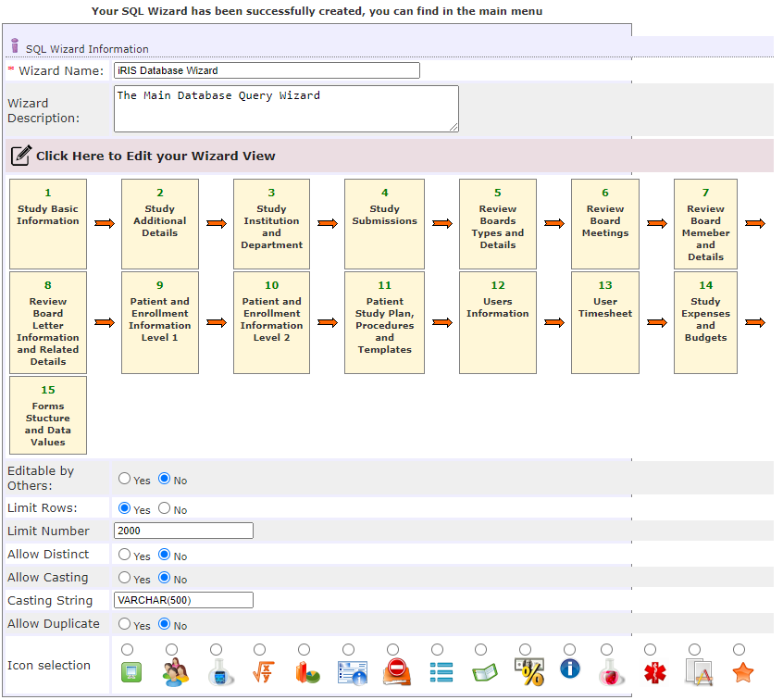Screen dimensions: 783x700
Task: Open step 2 Study Additional Details
Action: coord(160,224)
